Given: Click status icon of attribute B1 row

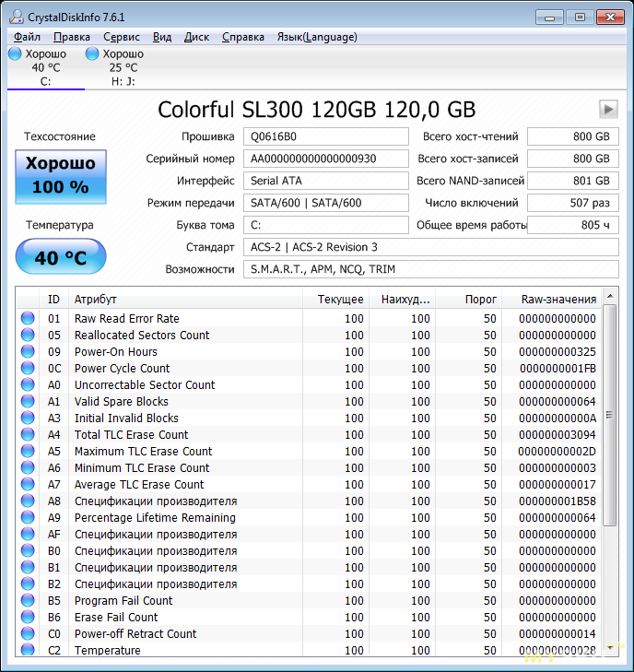Looking at the screenshot, I should click(28, 568).
